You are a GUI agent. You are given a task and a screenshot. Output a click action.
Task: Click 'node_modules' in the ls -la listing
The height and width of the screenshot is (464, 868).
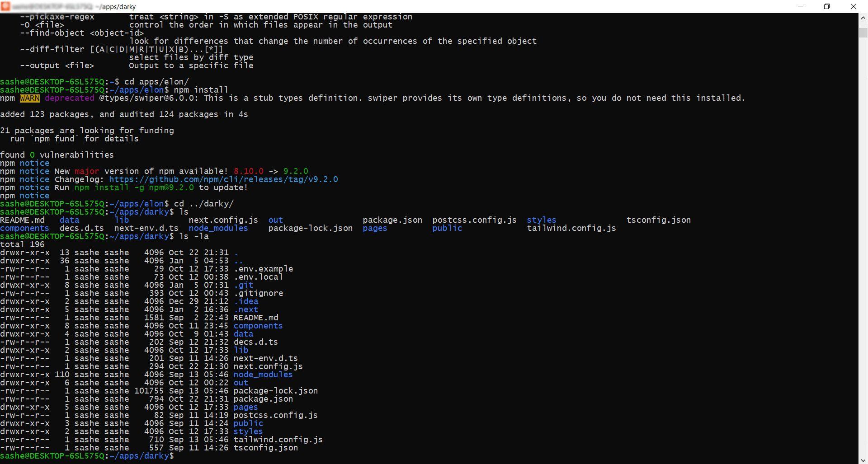pos(263,375)
